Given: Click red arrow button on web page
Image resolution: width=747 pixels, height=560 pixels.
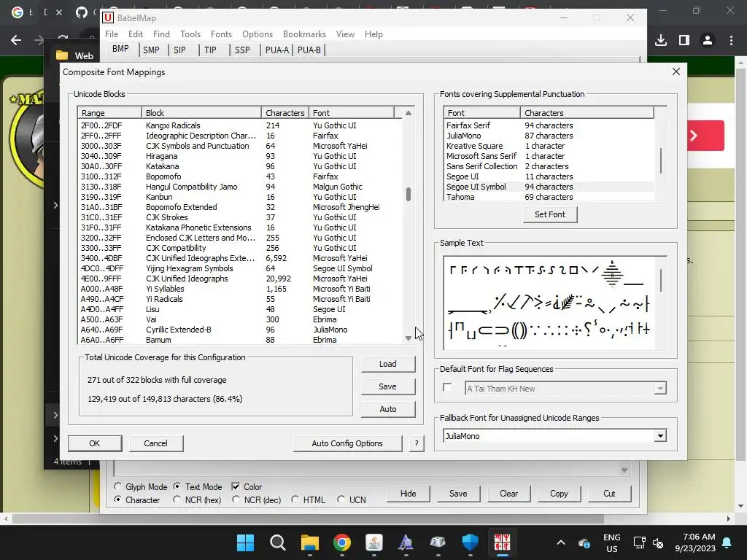Looking at the screenshot, I should click(x=705, y=136).
